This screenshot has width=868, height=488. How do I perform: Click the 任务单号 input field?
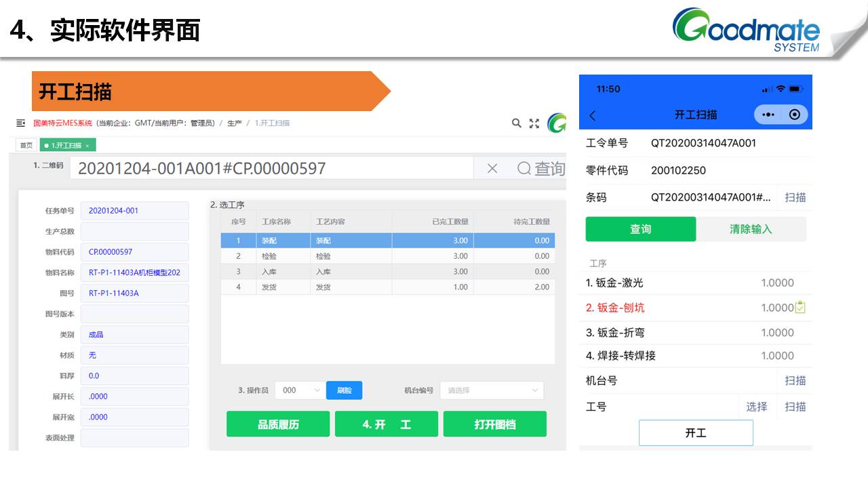coord(134,211)
